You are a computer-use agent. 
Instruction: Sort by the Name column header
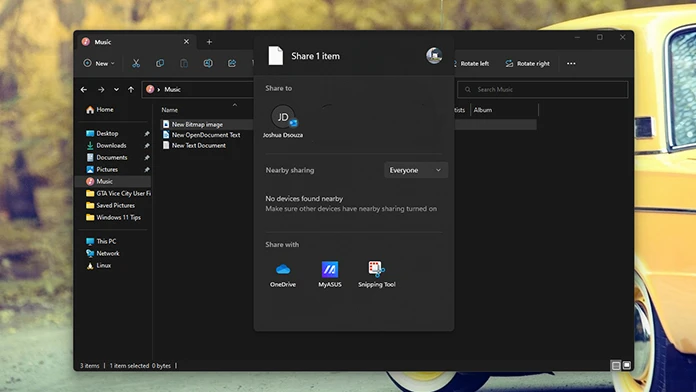(x=170, y=110)
